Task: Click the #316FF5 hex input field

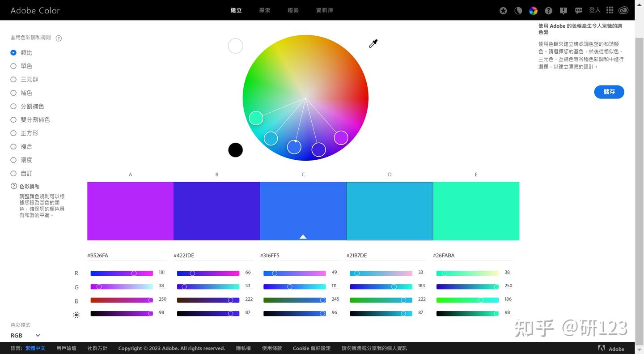Action: 300,256
